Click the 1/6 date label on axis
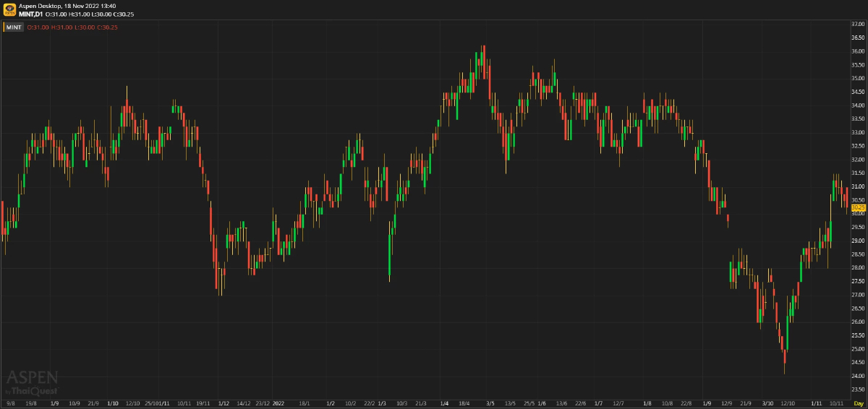 click(x=542, y=403)
